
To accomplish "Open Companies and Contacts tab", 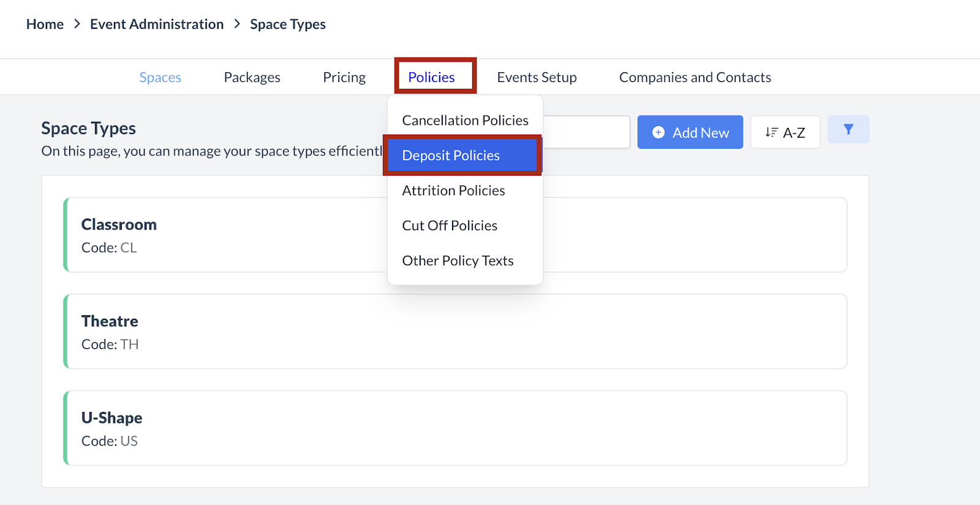I will [x=695, y=77].
